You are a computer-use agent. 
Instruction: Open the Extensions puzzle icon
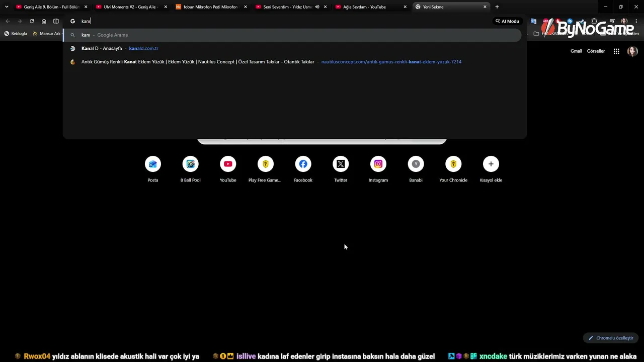[x=594, y=21]
